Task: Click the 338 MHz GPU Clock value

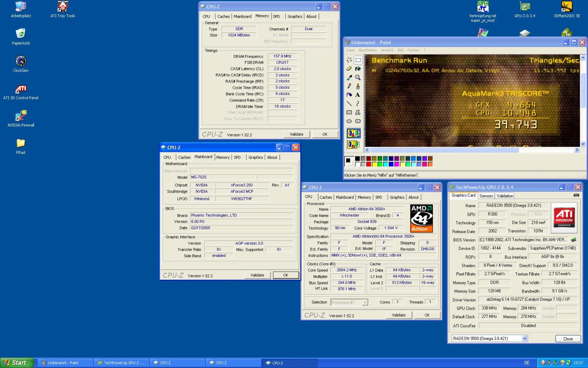Action: [489, 308]
